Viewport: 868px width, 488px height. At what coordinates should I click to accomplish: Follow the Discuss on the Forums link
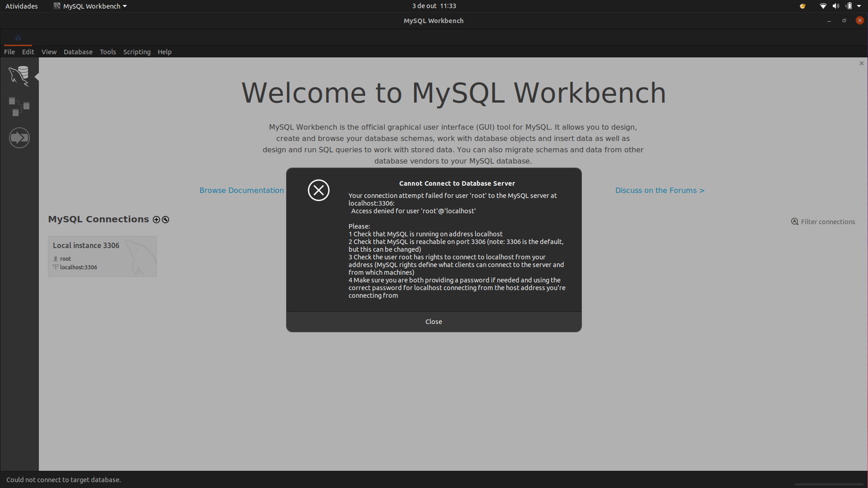click(x=660, y=191)
